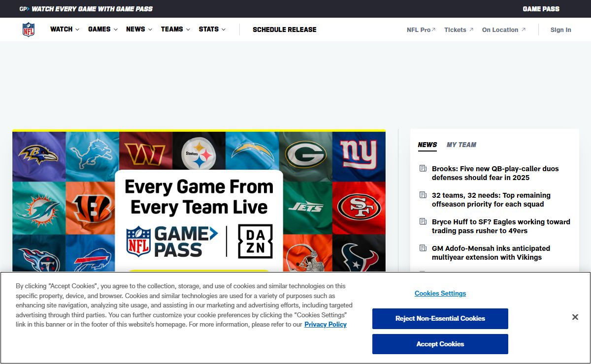Viewport: 591px width, 364px height.
Task: Expand the STATS dropdown menu
Action: (212, 30)
